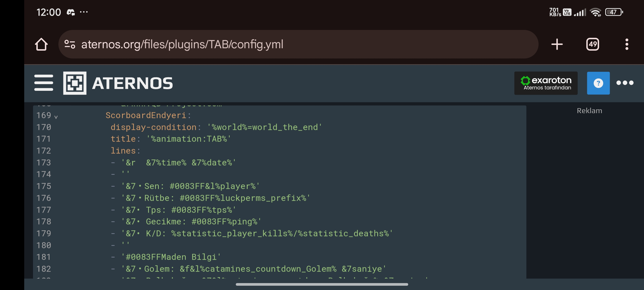This screenshot has width=644, height=290.
Task: Open the blue help question mark button
Action: tap(598, 83)
